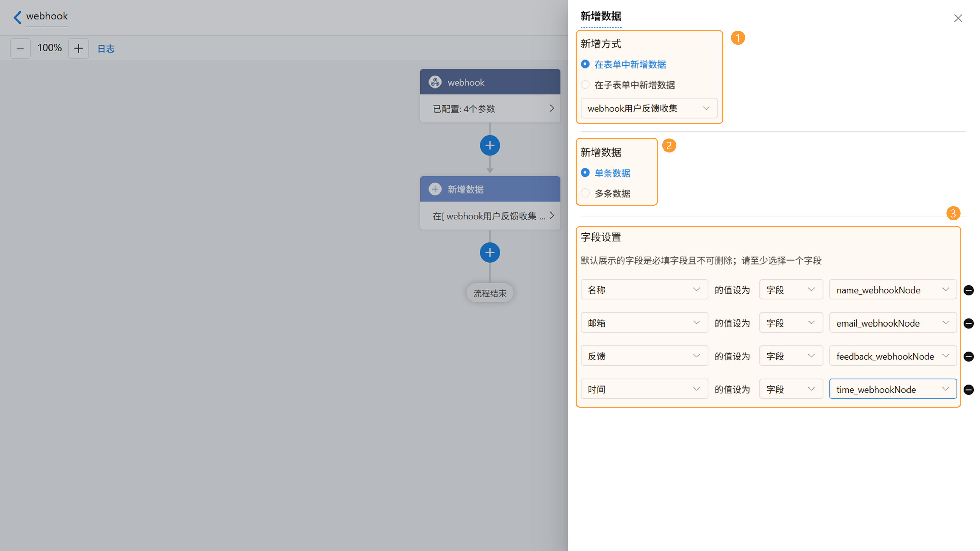
Task: Expand 已配置: 4个参数 webhook settings
Action: [x=490, y=109]
